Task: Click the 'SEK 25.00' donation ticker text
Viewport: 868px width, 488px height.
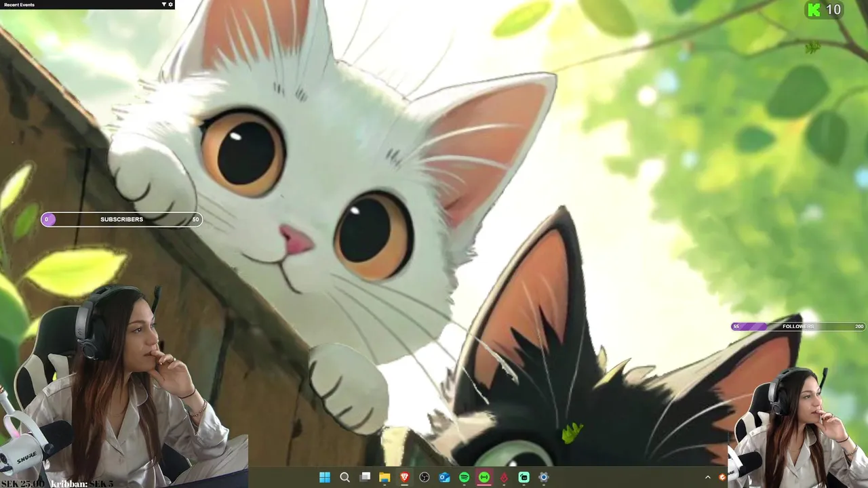Action: pos(22,484)
